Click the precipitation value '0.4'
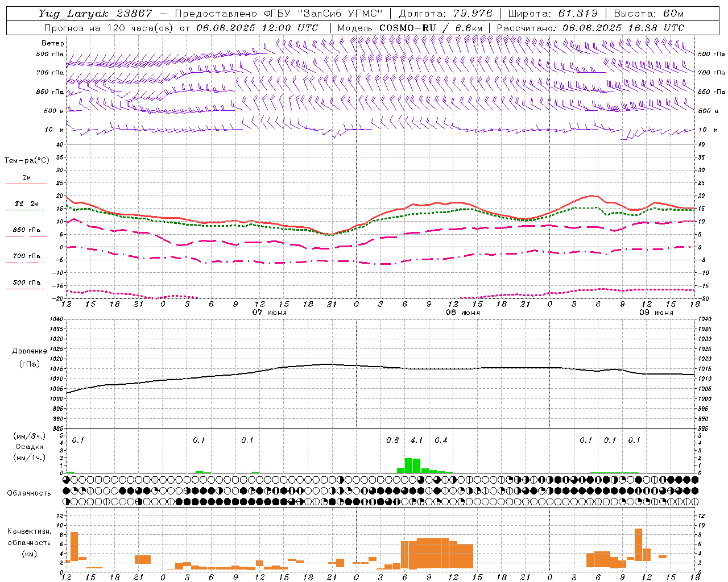This screenshot has width=728, height=582. pyautogui.click(x=441, y=440)
